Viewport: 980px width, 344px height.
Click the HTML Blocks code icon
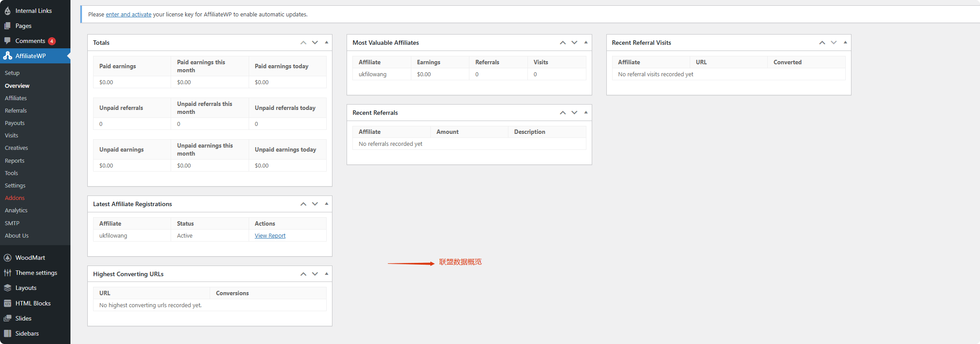coord(8,303)
